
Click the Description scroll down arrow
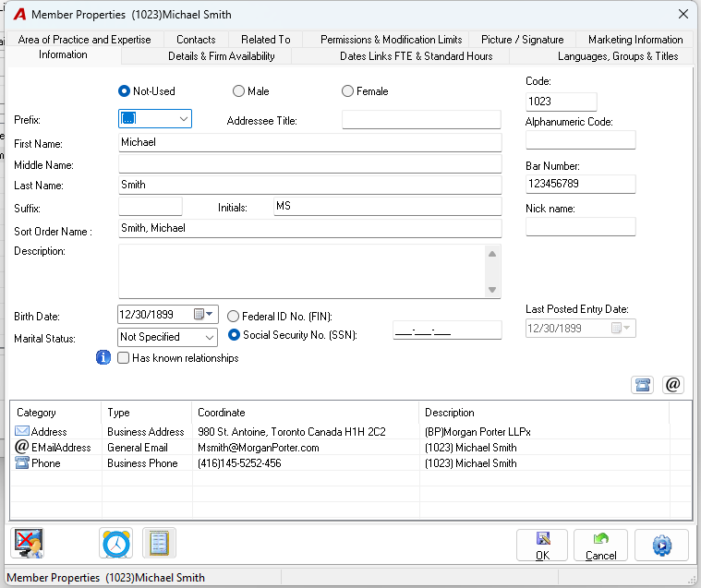tap(492, 290)
